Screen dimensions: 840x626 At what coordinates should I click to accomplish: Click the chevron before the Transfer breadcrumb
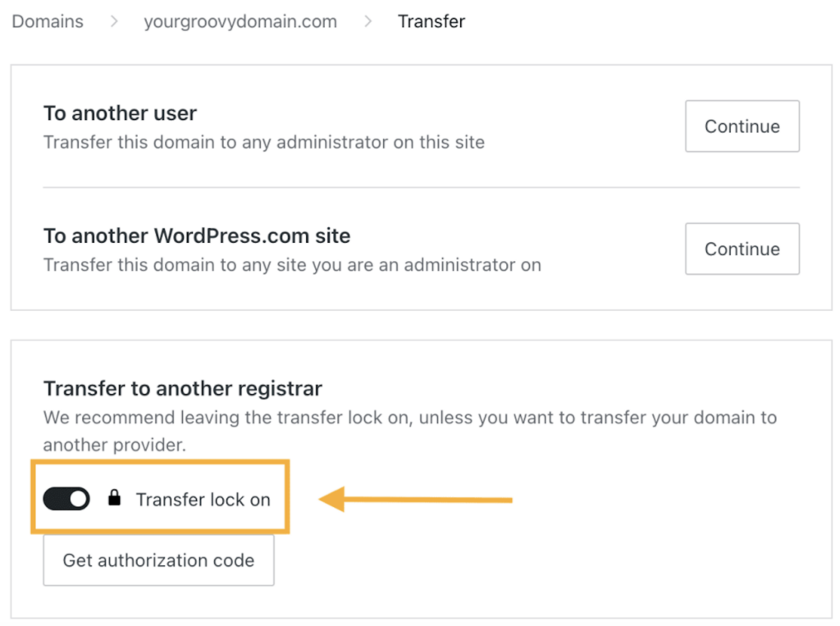pyautogui.click(x=367, y=21)
